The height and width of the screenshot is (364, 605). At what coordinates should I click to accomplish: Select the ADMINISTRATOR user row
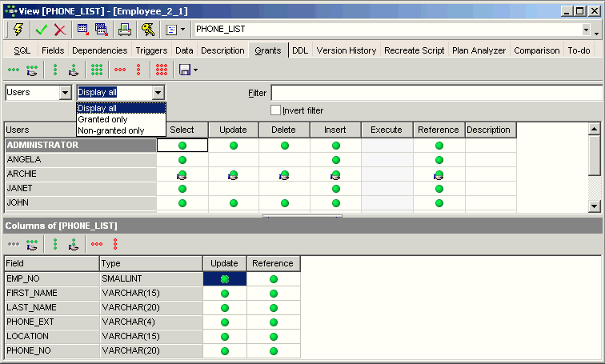[x=80, y=146]
